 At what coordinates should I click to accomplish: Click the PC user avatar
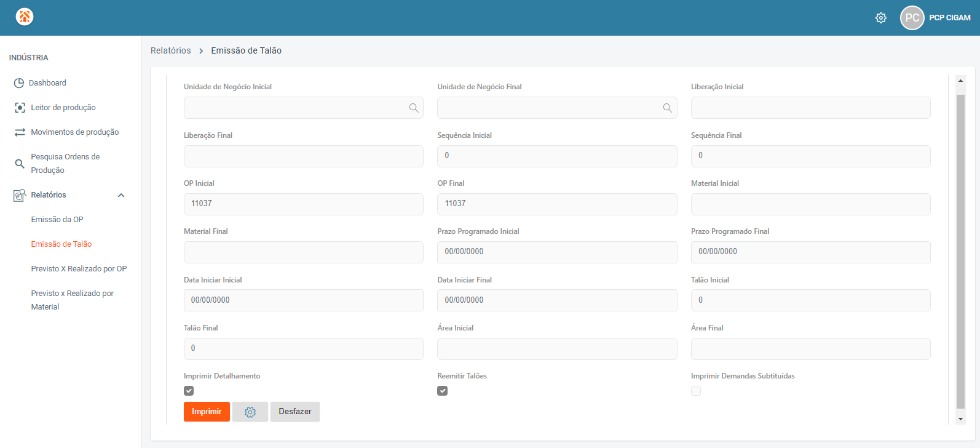(x=912, y=18)
